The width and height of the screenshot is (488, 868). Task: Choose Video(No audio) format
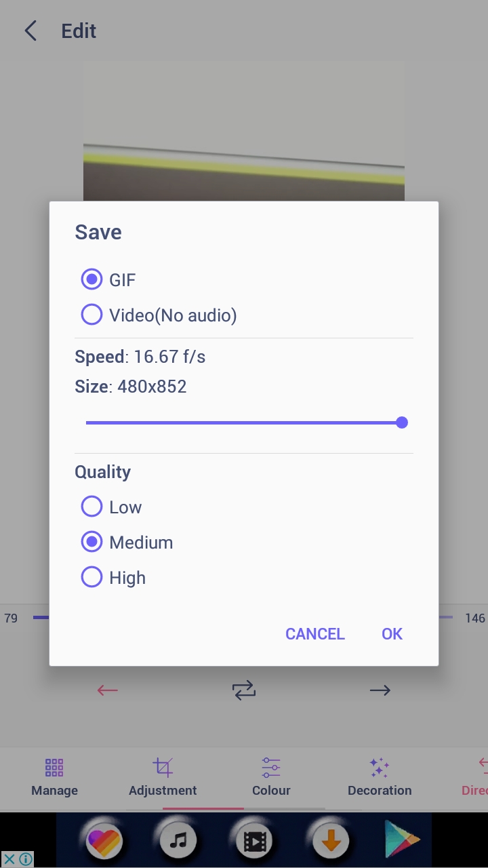pos(91,315)
